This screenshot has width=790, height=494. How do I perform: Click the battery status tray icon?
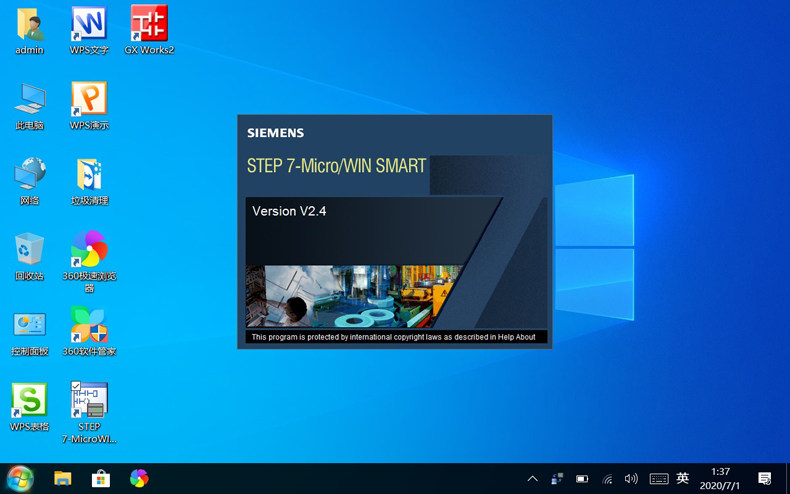tap(582, 479)
